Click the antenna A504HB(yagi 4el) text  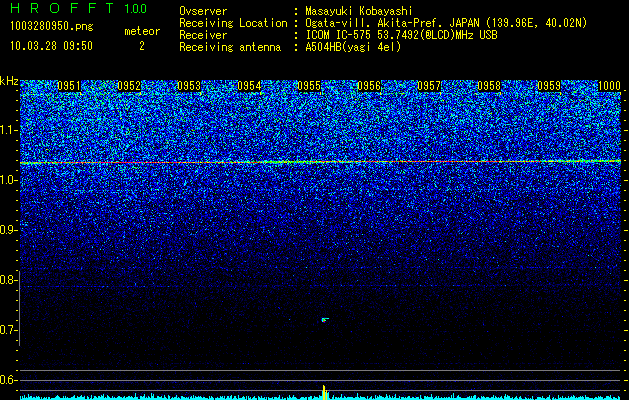coord(353,47)
